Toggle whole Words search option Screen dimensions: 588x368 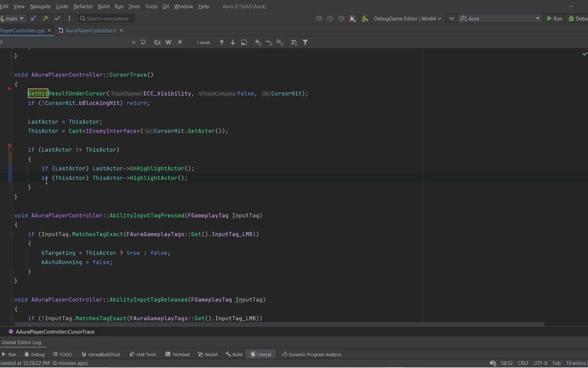click(x=168, y=42)
